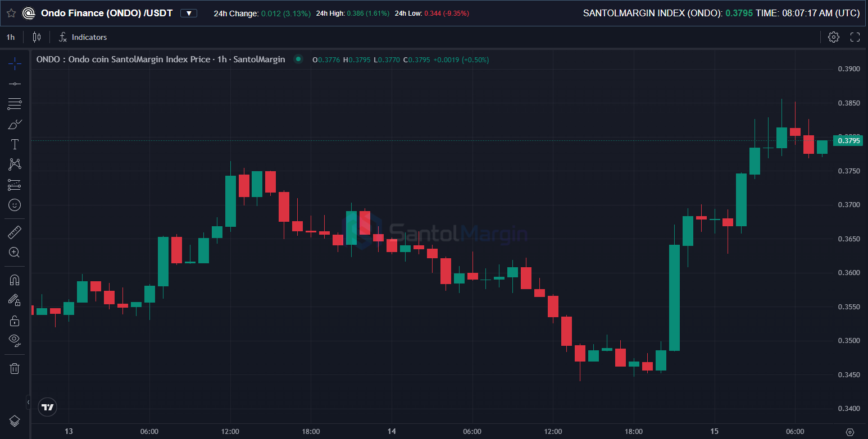Open the object tree layers icon
Viewport: 868px width, 439px height.
coord(15,420)
